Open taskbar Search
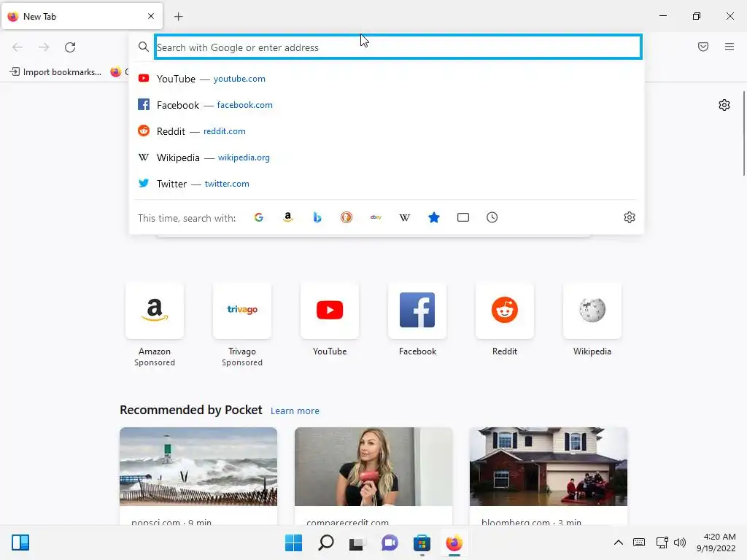Viewport: 747px width, 560px height. pyautogui.click(x=326, y=542)
